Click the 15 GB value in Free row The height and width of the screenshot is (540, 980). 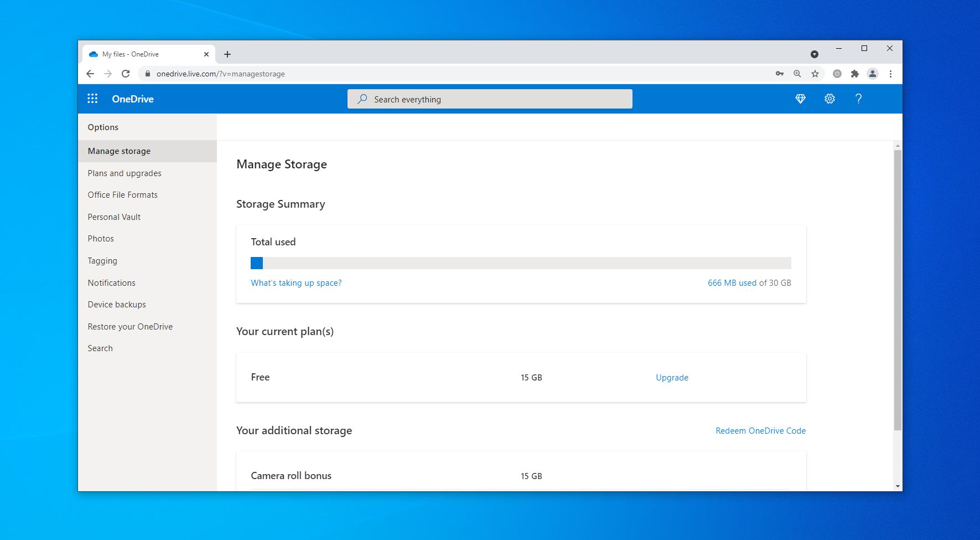(x=531, y=378)
